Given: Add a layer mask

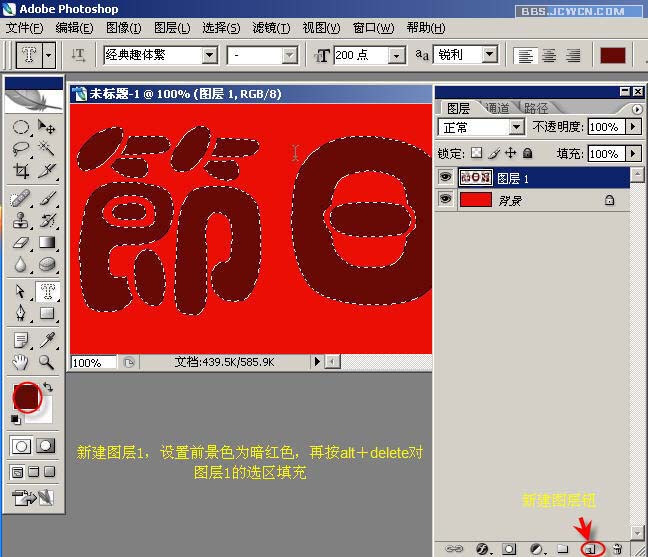Looking at the screenshot, I should click(509, 548).
